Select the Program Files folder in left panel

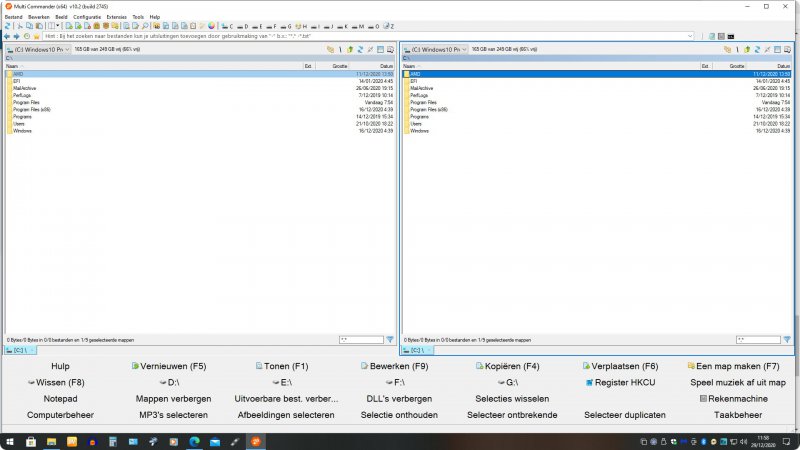click(27, 102)
